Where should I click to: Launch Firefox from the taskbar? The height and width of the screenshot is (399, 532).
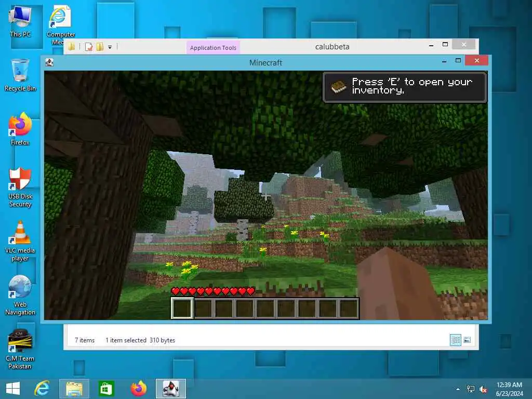[138, 389]
